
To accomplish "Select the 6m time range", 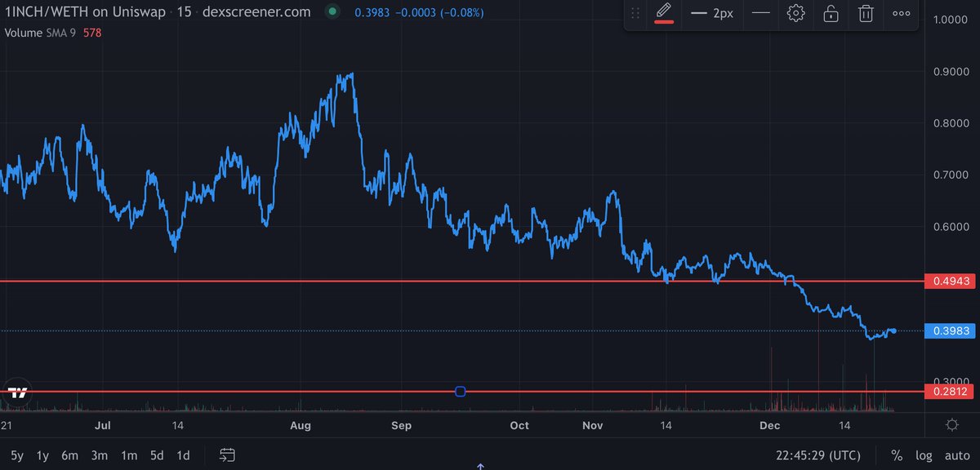I will (x=70, y=454).
